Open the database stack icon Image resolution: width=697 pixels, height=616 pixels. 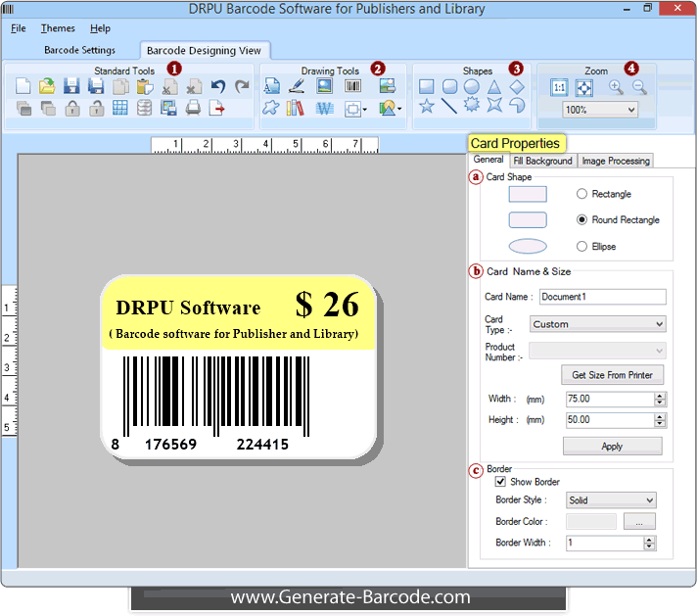tap(145, 108)
